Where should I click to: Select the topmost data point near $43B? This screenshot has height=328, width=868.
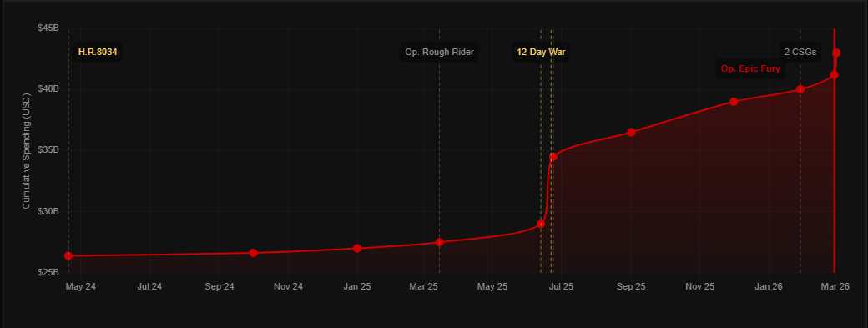point(836,53)
